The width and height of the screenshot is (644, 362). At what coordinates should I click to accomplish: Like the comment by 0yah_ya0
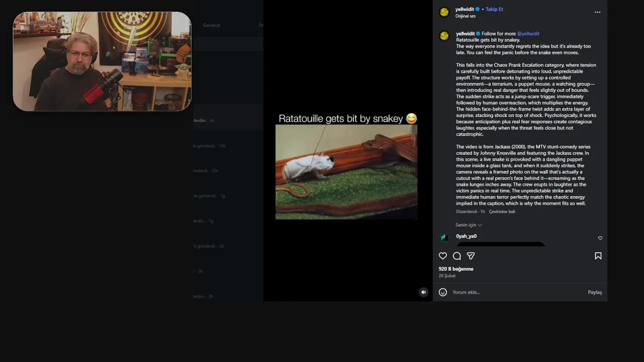[x=600, y=238]
